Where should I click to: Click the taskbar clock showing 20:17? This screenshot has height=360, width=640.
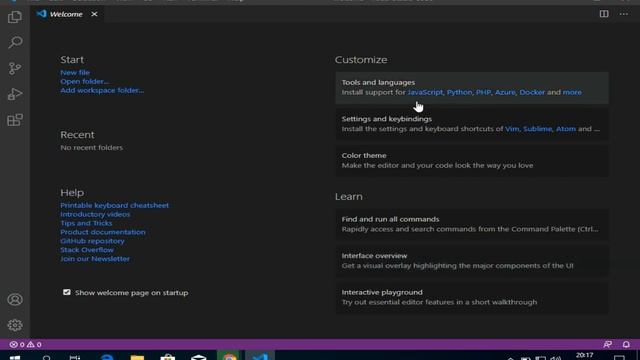(x=584, y=356)
